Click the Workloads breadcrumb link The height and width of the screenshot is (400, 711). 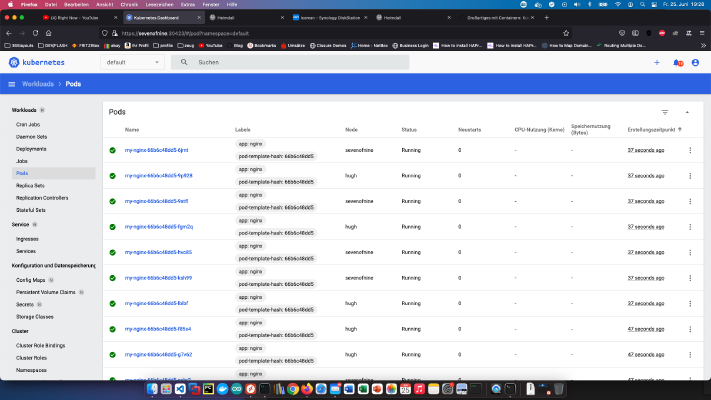[x=38, y=84]
